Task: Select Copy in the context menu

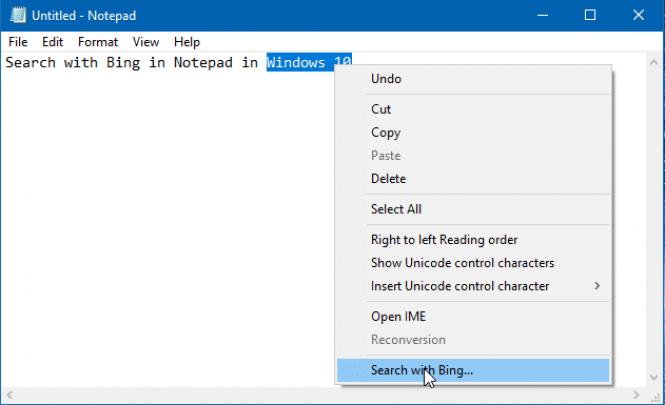Action: [473, 132]
